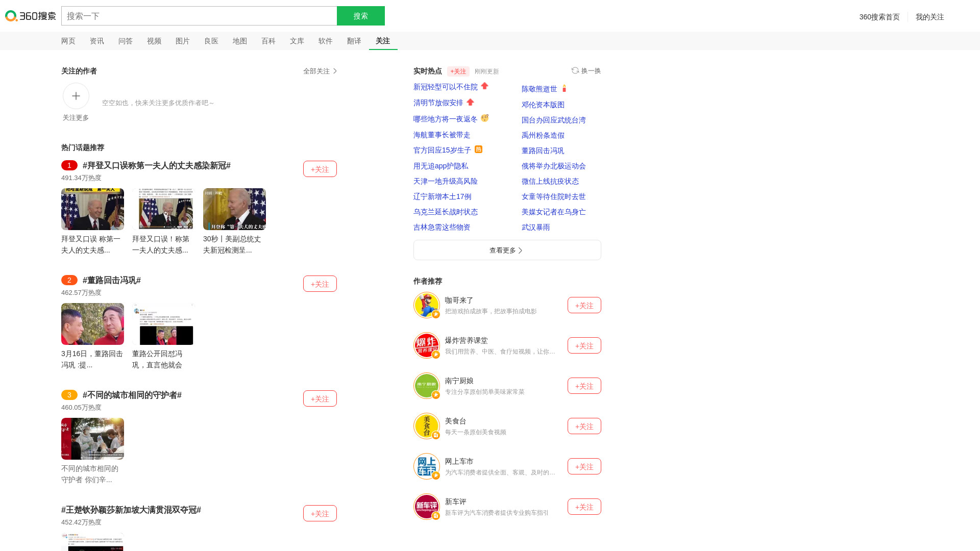This screenshot has height=551, width=980.
Task: Switch to the 软件 tab
Action: 326,41
